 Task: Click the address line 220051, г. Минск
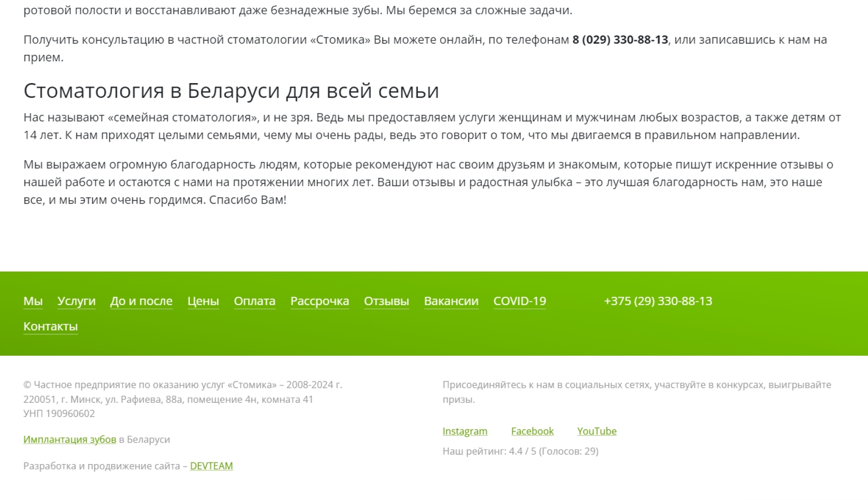pos(168,399)
